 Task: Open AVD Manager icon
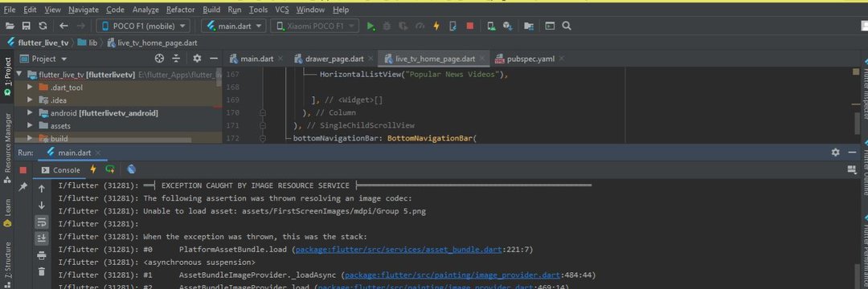[x=491, y=26]
